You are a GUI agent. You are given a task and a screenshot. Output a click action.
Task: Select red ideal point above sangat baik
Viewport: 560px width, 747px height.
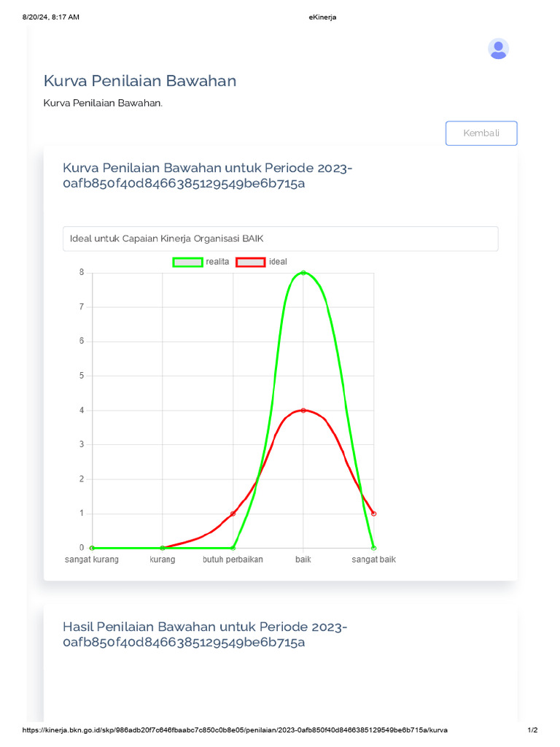373,514
